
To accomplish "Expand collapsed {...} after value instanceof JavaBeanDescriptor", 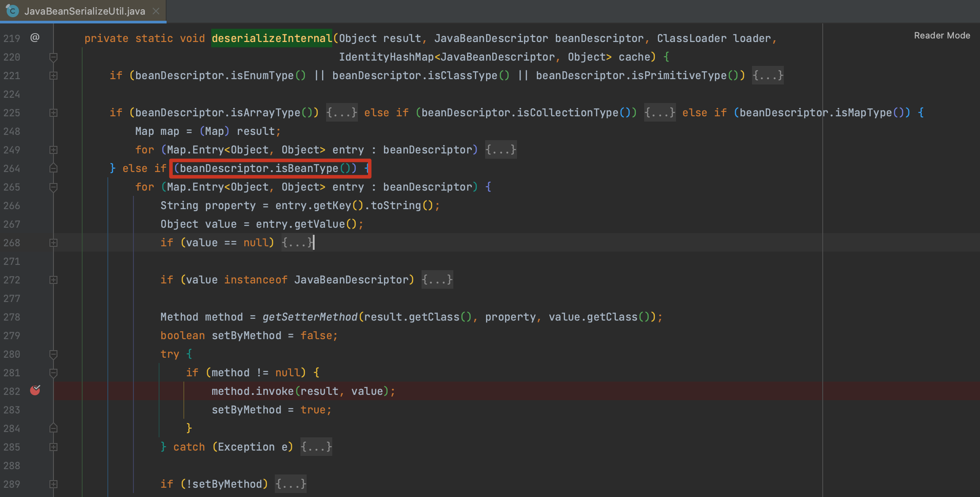I will pyautogui.click(x=437, y=280).
